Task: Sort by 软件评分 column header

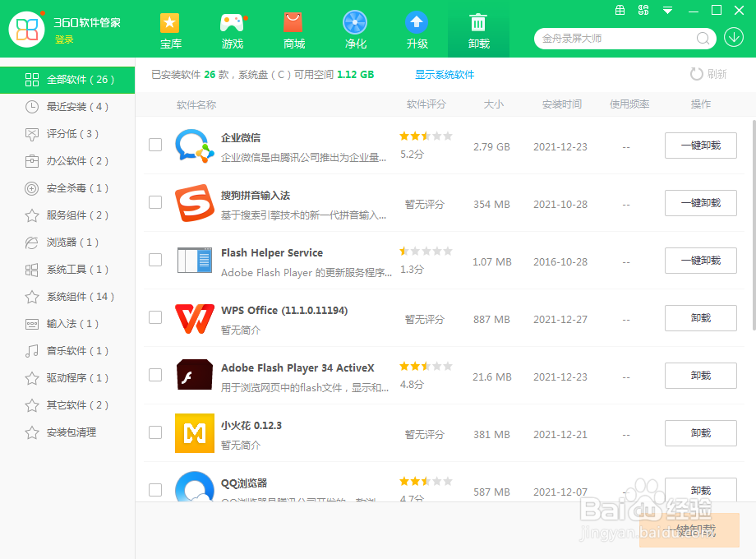Action: point(426,104)
